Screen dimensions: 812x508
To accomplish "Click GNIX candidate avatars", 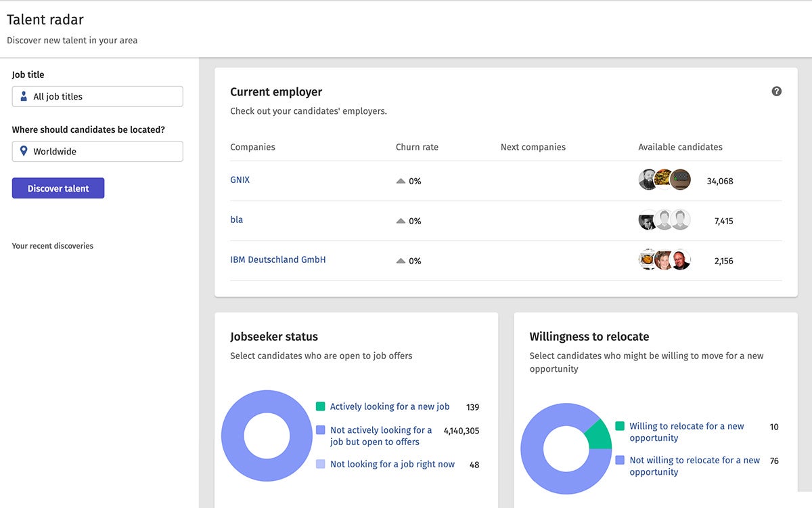I will click(664, 180).
